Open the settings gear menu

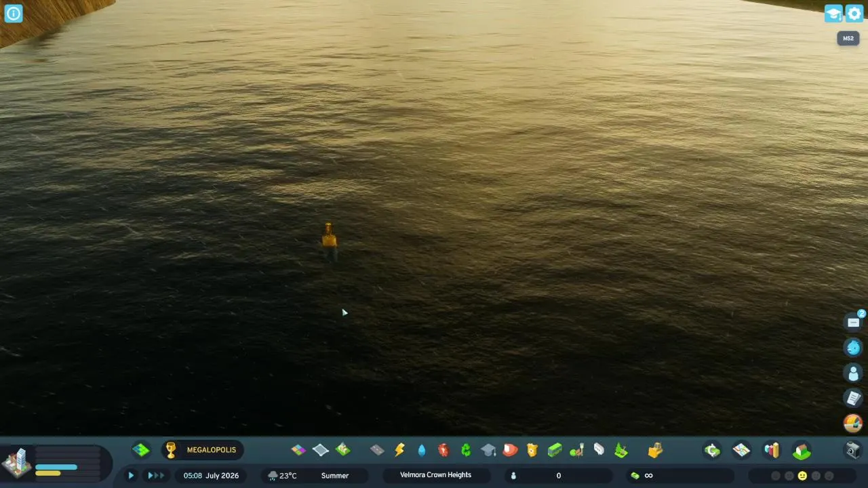point(854,14)
